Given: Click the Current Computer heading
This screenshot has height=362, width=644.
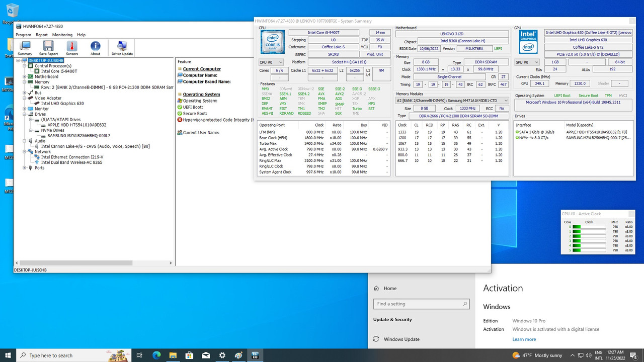Looking at the screenshot, I should [x=202, y=69].
